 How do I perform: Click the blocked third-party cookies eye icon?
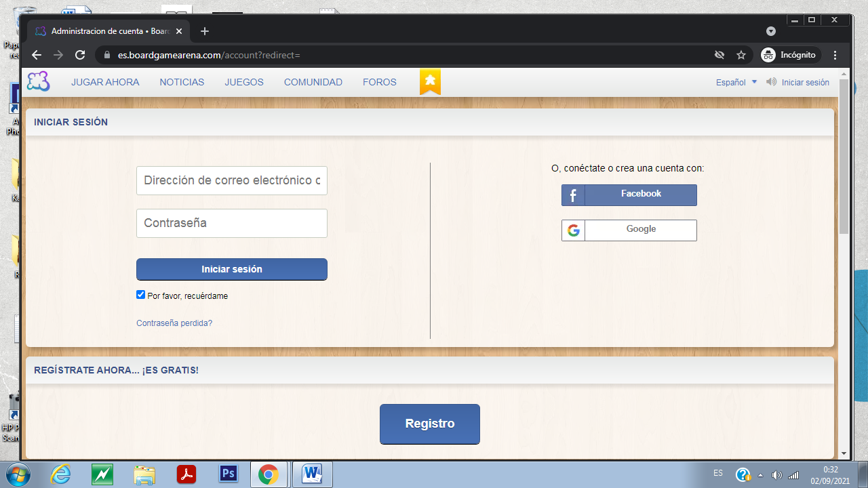(719, 55)
